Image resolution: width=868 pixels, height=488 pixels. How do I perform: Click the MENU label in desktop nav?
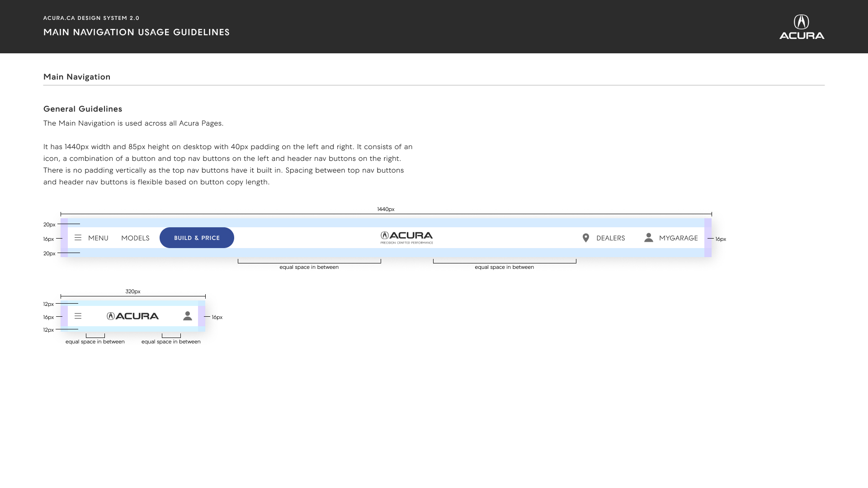click(98, 238)
